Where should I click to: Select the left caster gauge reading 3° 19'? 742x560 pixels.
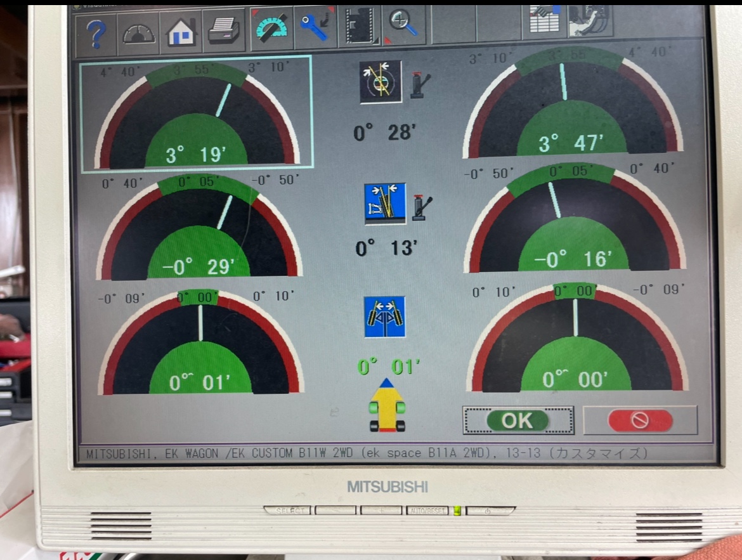(196, 114)
